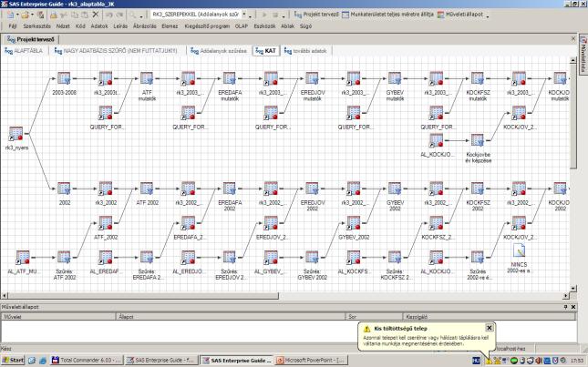This screenshot has width=588, height=367.
Task: Select the GYBEV_2002 data node
Action: [353, 223]
